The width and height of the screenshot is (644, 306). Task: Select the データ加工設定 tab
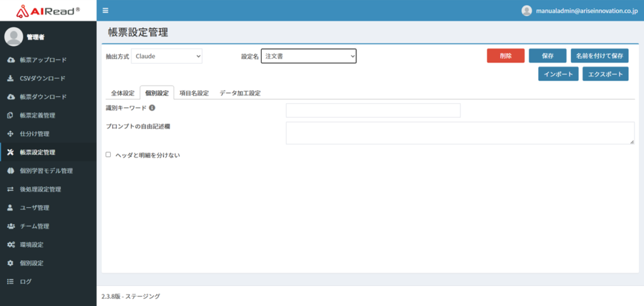pos(240,93)
